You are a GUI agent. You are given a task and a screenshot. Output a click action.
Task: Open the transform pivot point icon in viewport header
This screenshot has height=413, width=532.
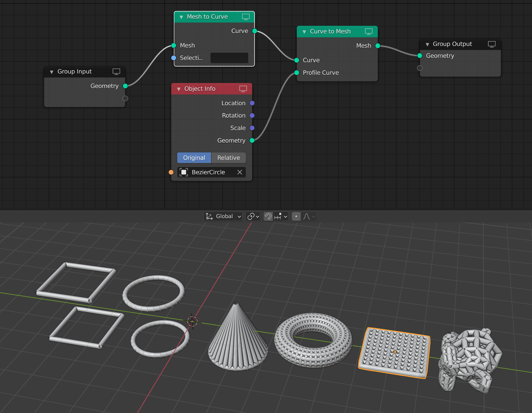pyautogui.click(x=251, y=216)
